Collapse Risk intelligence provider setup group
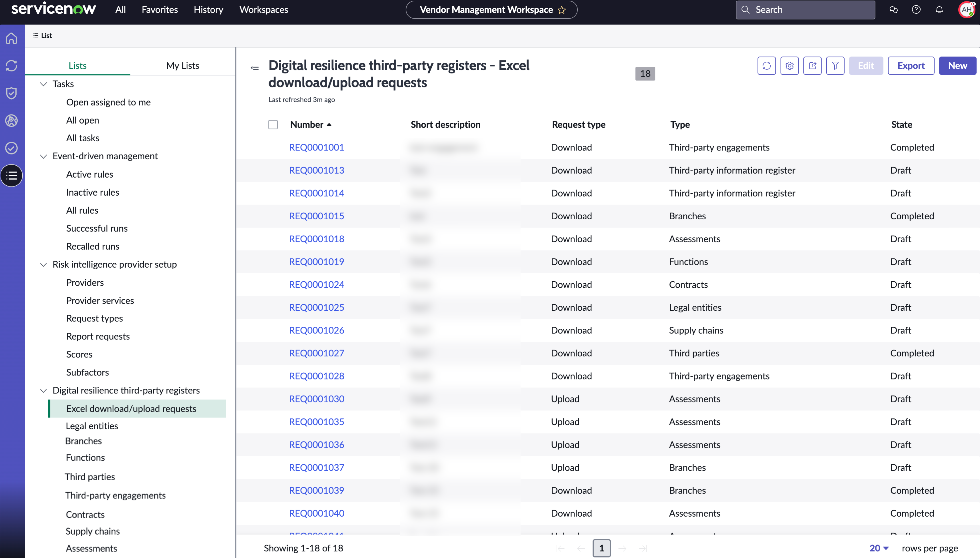Screen dimensions: 980x558 [43, 264]
